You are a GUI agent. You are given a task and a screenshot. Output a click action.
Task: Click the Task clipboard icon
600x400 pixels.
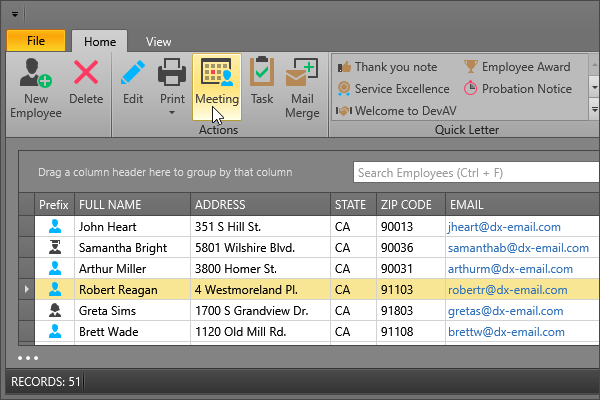(262, 72)
